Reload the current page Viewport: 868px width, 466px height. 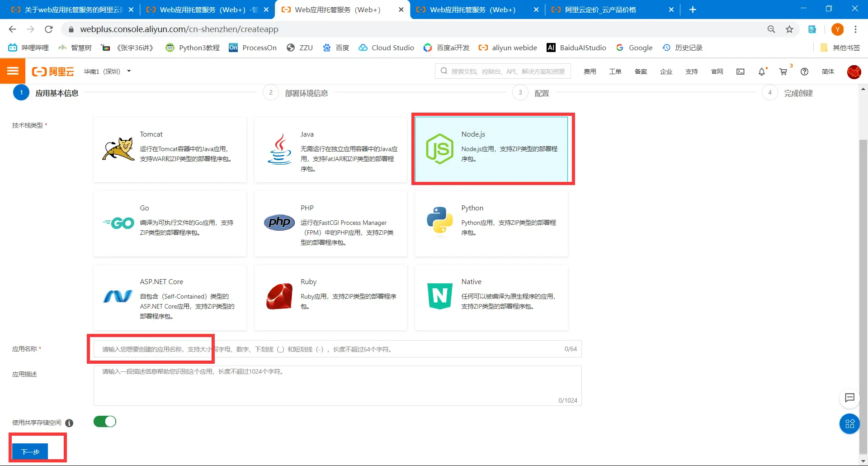pos(48,29)
